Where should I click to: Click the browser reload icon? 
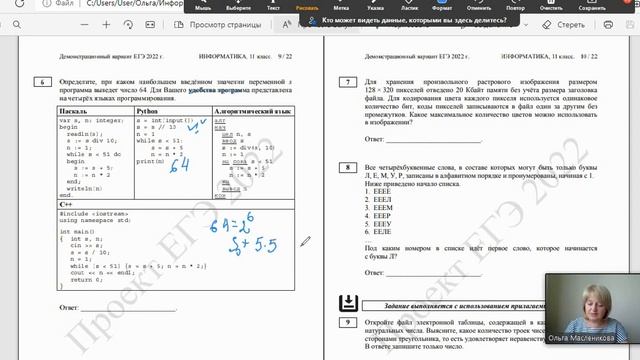(19, 4)
